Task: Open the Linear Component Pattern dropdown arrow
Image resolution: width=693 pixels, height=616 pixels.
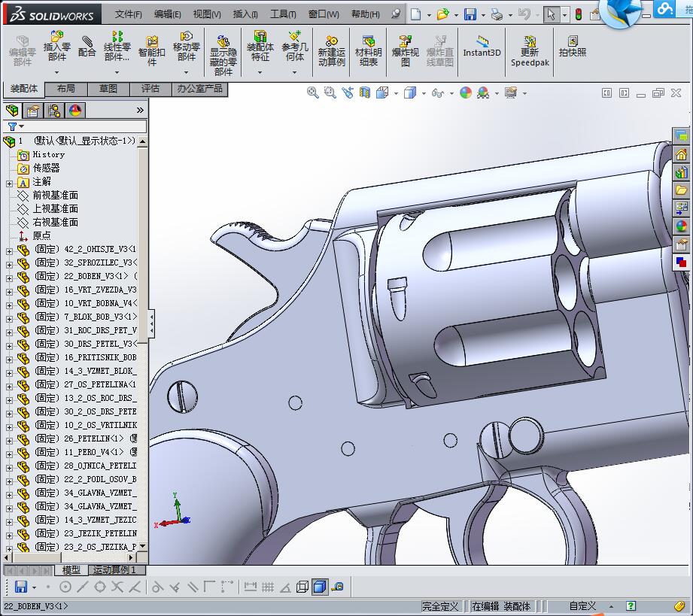Action: (117, 73)
